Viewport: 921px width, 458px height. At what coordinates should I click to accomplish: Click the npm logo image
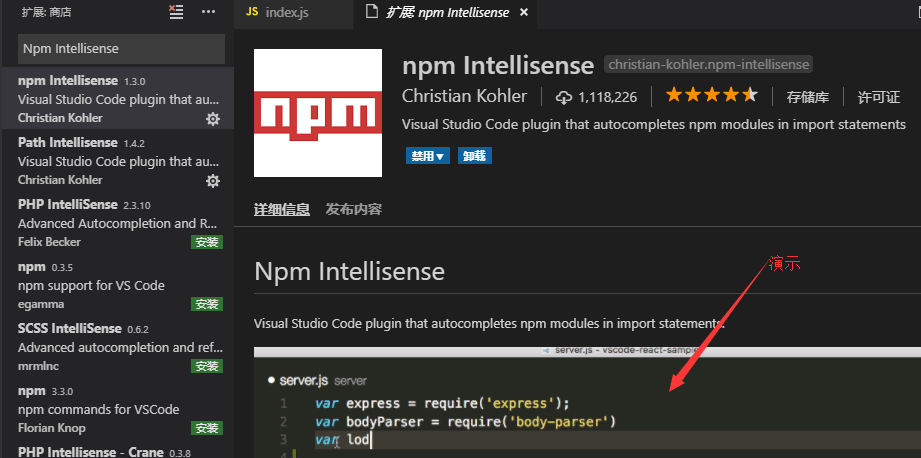coord(318,113)
